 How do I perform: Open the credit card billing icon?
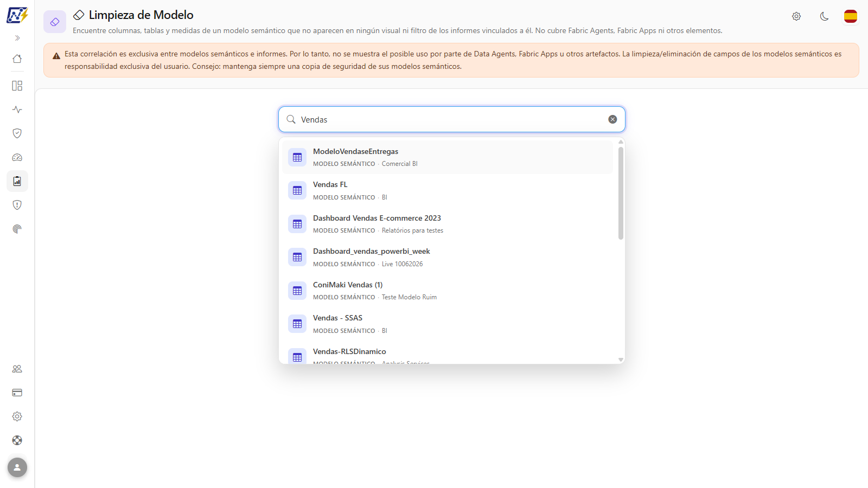tap(17, 393)
